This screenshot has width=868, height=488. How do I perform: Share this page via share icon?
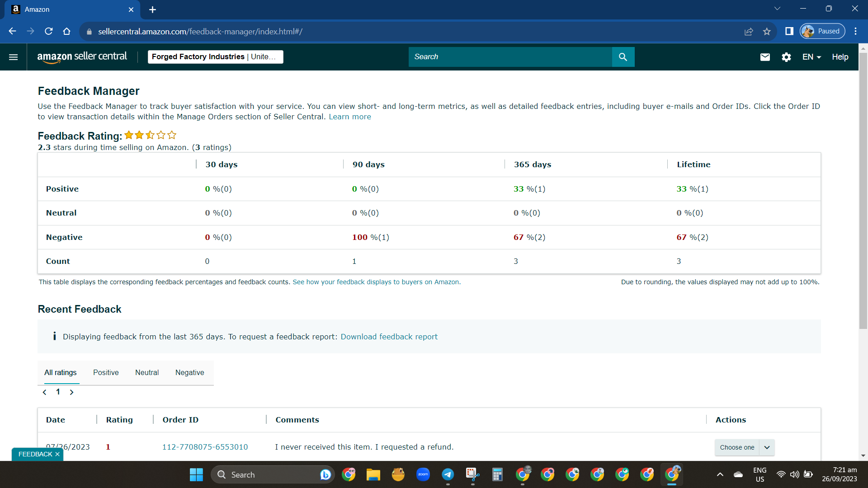[749, 31]
